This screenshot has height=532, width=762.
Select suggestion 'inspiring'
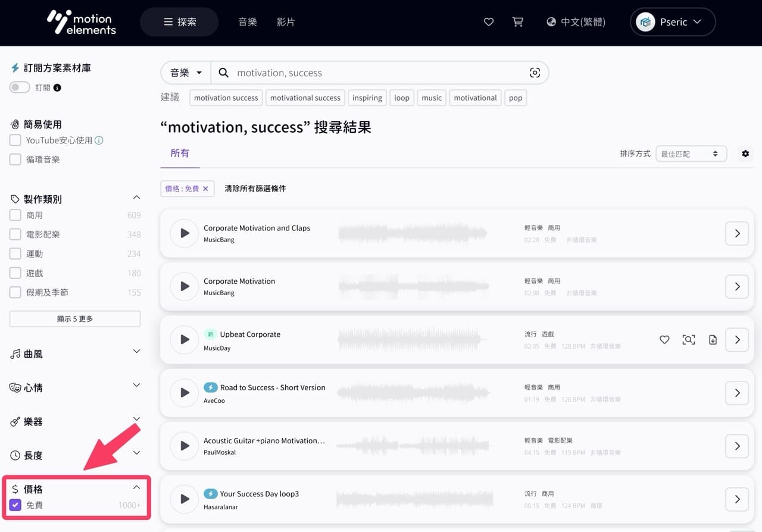[367, 98]
